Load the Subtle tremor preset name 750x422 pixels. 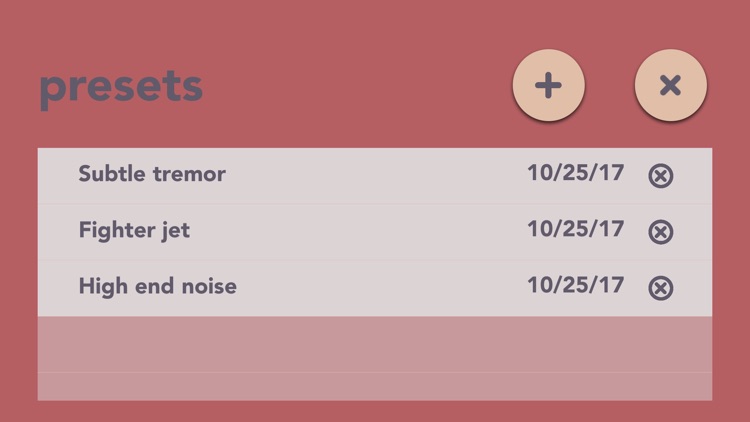(x=152, y=174)
